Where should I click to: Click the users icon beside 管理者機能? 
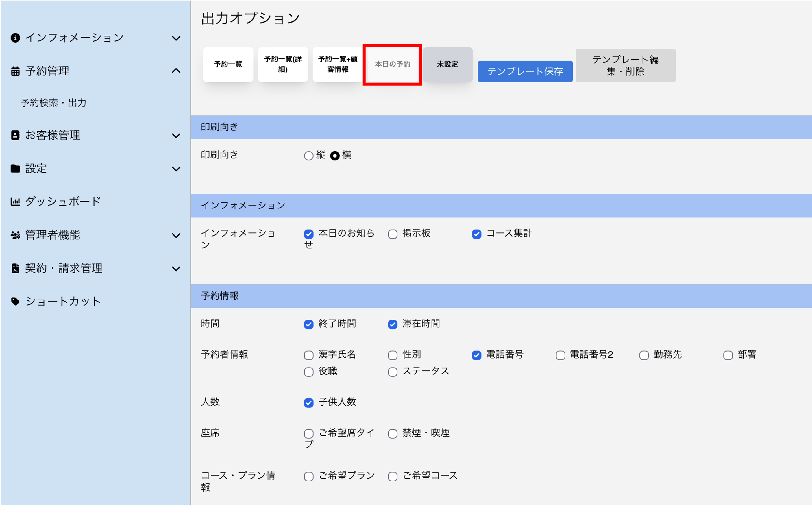tap(15, 235)
